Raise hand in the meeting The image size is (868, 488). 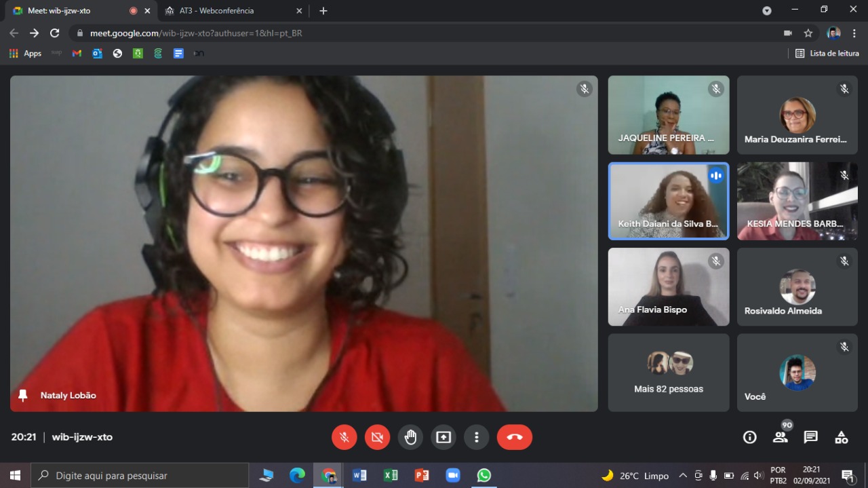coord(410,437)
